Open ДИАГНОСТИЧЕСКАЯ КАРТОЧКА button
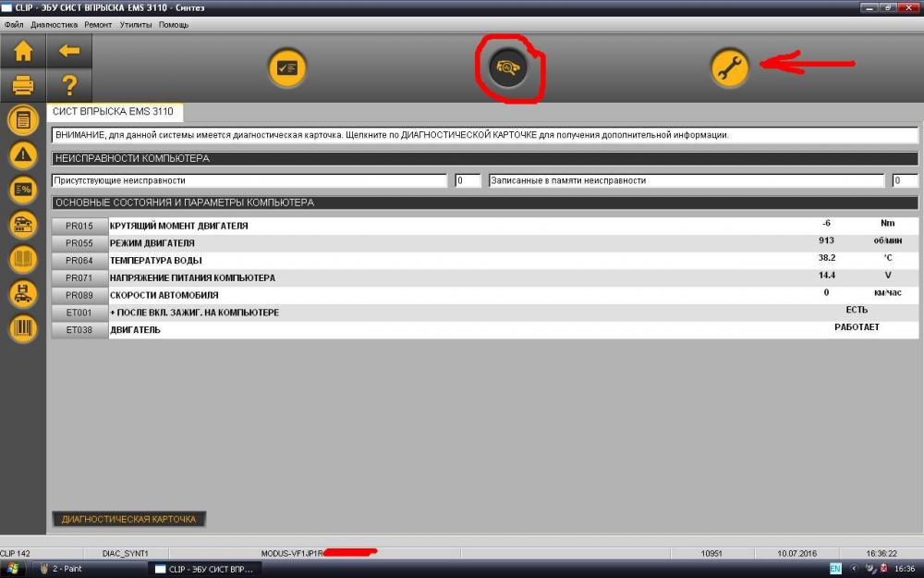 click(129, 519)
